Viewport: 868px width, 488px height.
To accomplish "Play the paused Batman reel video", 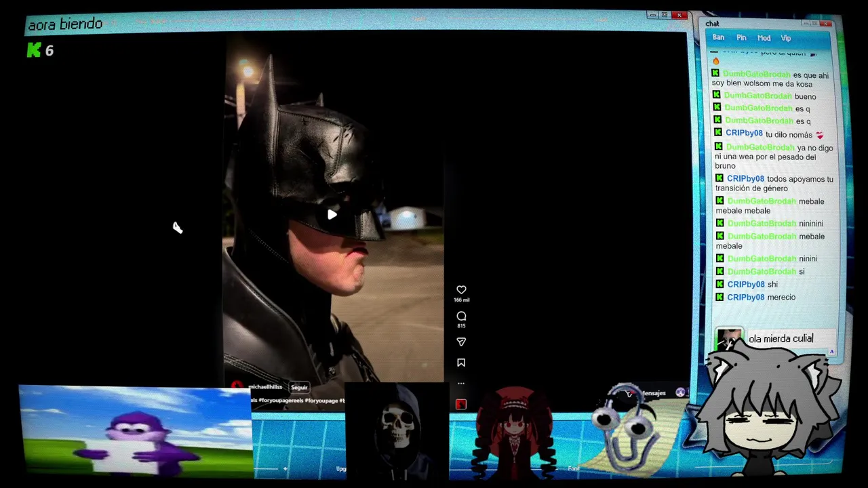I will point(332,215).
